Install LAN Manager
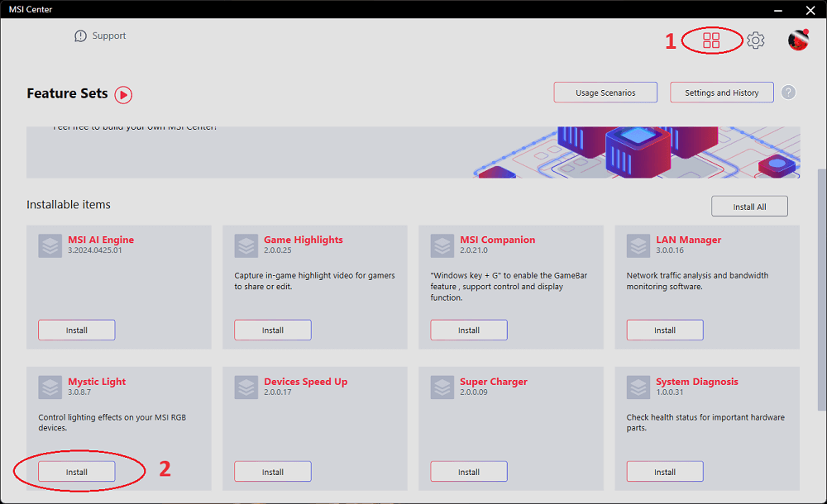 665,330
